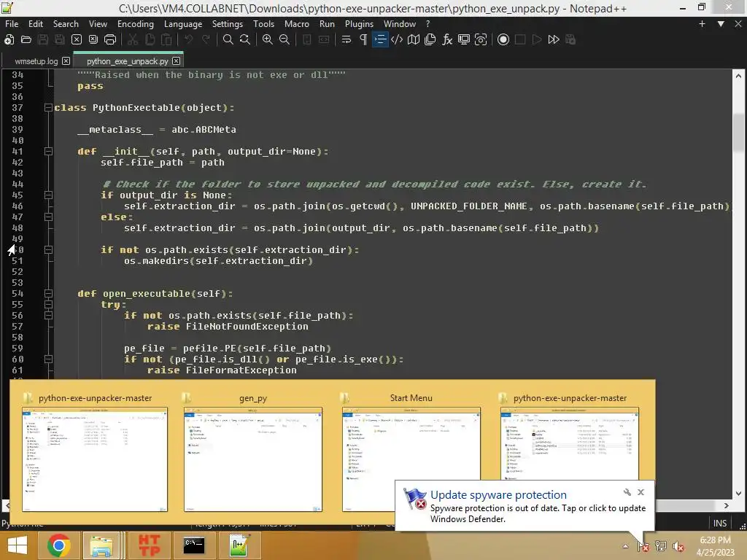
Task: Open the Run menu
Action: [327, 24]
